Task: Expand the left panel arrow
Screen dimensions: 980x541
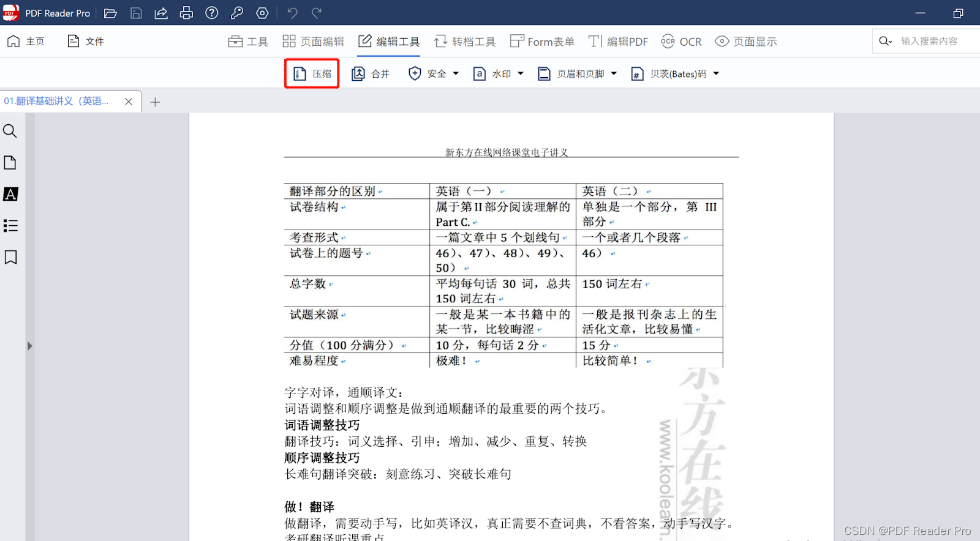Action: (x=29, y=346)
